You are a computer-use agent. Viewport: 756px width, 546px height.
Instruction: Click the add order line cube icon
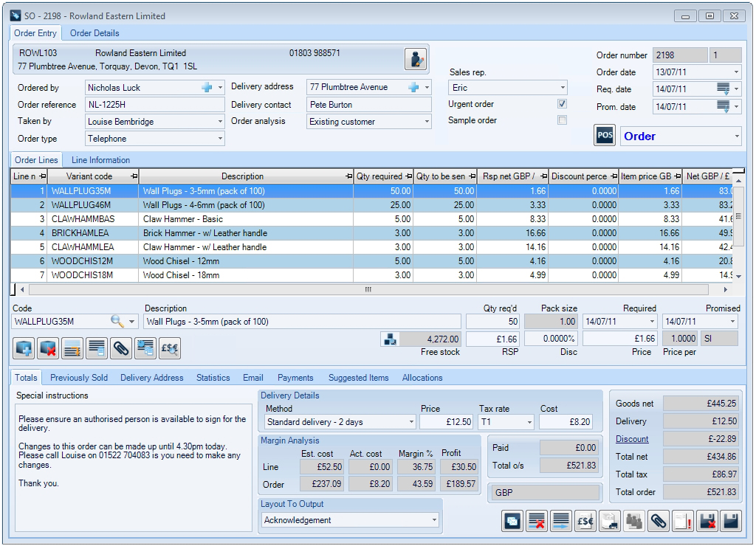tap(24, 348)
